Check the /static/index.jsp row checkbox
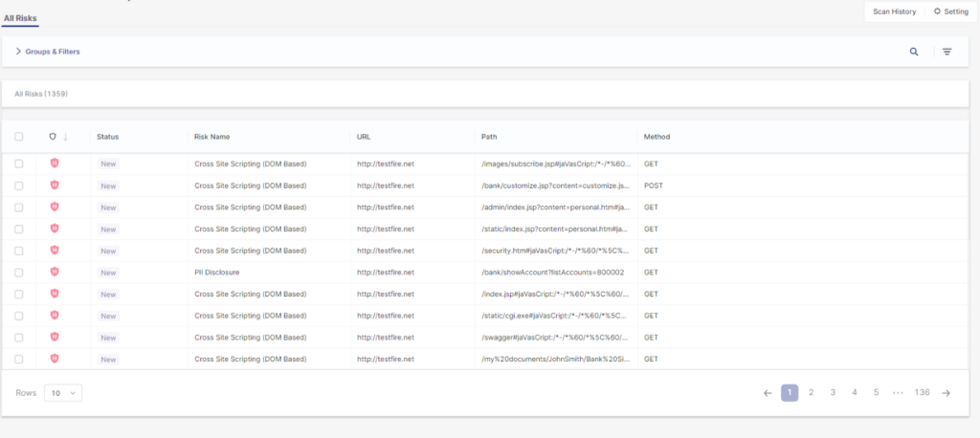This screenshot has height=438, width=980. tap(19, 229)
